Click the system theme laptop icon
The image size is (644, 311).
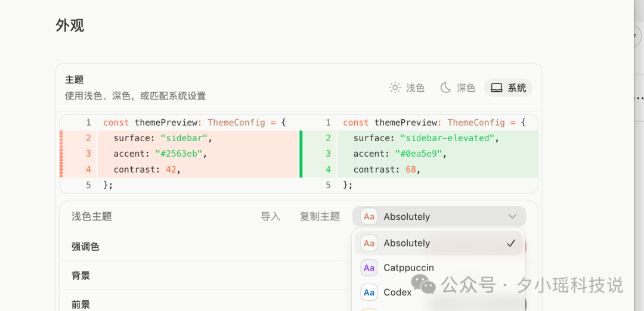click(x=497, y=88)
